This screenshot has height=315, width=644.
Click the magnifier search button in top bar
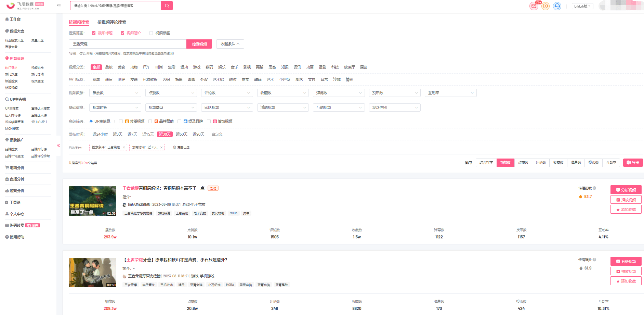coord(167,5)
